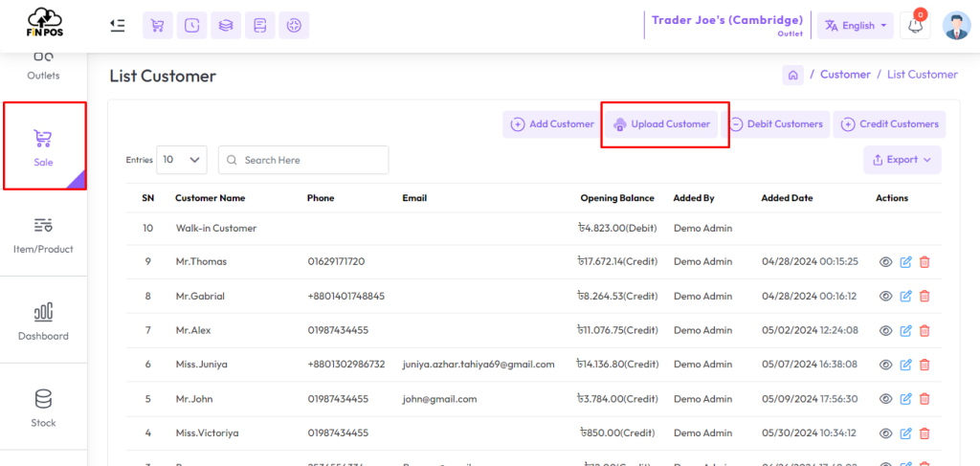This screenshot has height=466, width=980.
Task: Sort by Opening Balance column header
Action: 617,198
